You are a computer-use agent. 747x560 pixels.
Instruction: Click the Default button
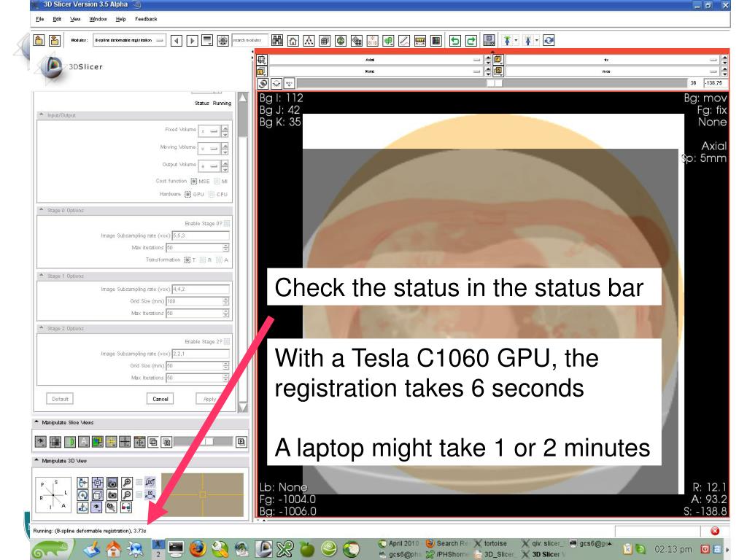60,399
